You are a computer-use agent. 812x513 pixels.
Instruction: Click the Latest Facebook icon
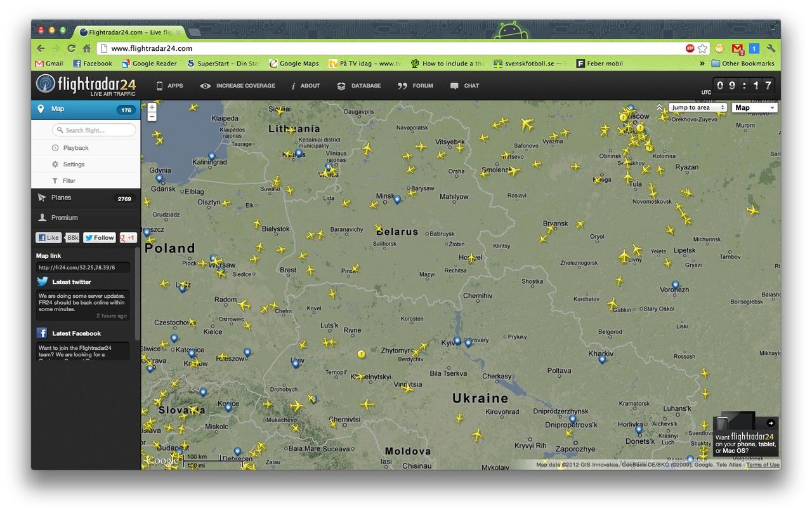[x=42, y=333]
